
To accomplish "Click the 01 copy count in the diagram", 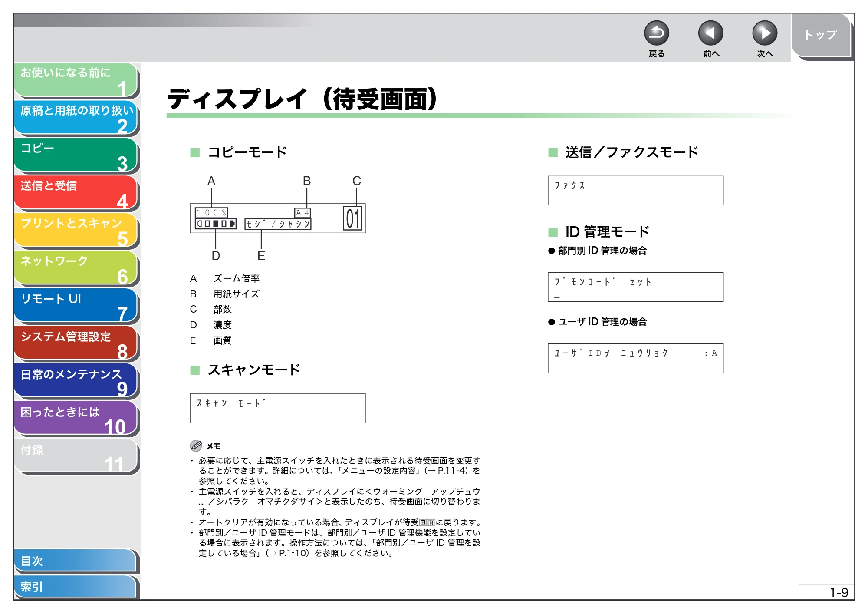I will coord(352,218).
